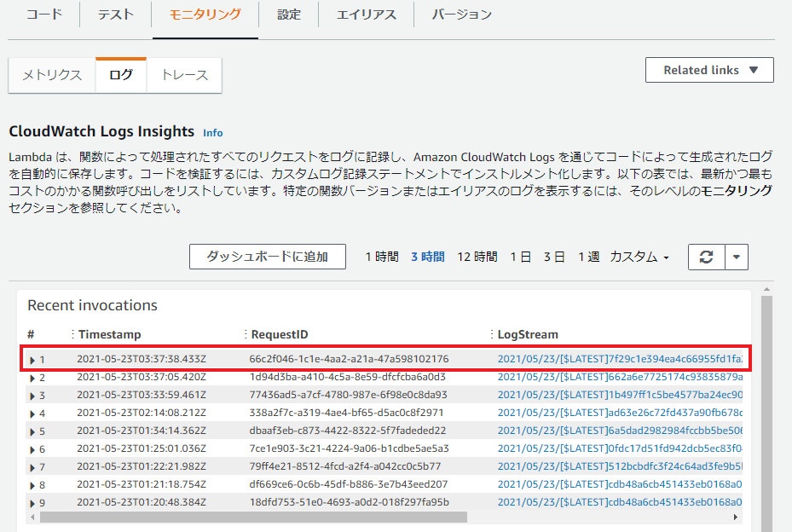Select RequestID dbaaf3eb-c873-4422-8322-5f7faded22
Image resolution: width=792 pixels, height=532 pixels.
tap(348, 431)
